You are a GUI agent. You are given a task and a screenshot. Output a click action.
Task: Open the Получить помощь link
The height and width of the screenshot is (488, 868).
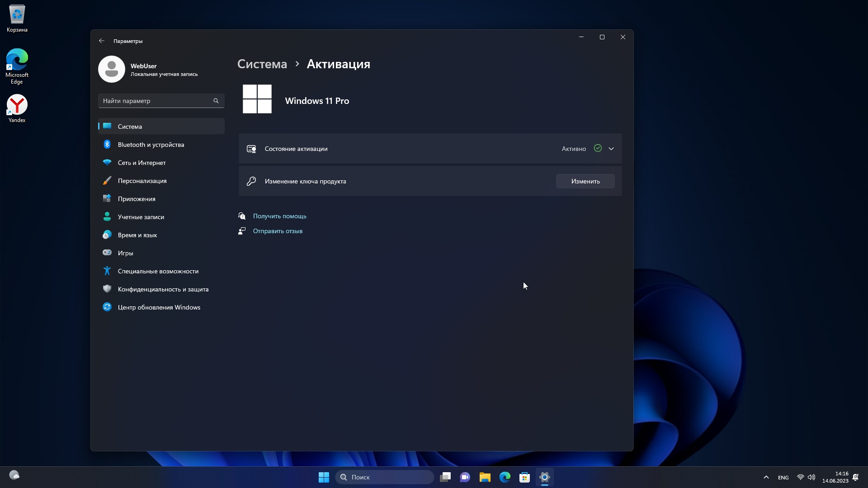pos(279,216)
